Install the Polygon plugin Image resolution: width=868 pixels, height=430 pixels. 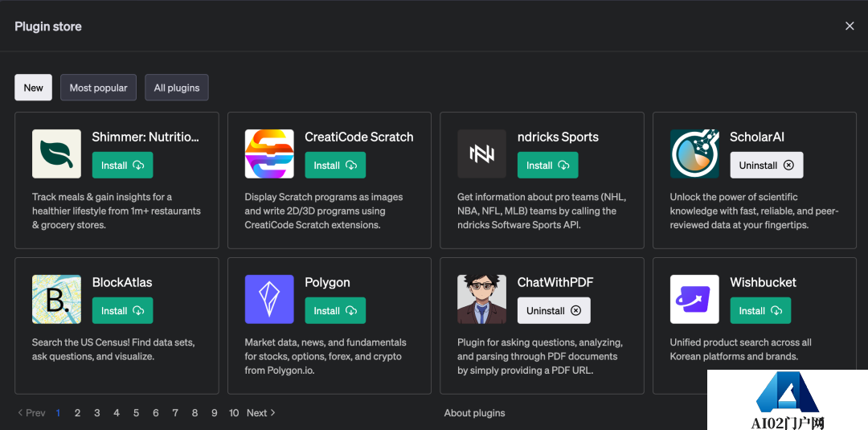pyautogui.click(x=335, y=311)
